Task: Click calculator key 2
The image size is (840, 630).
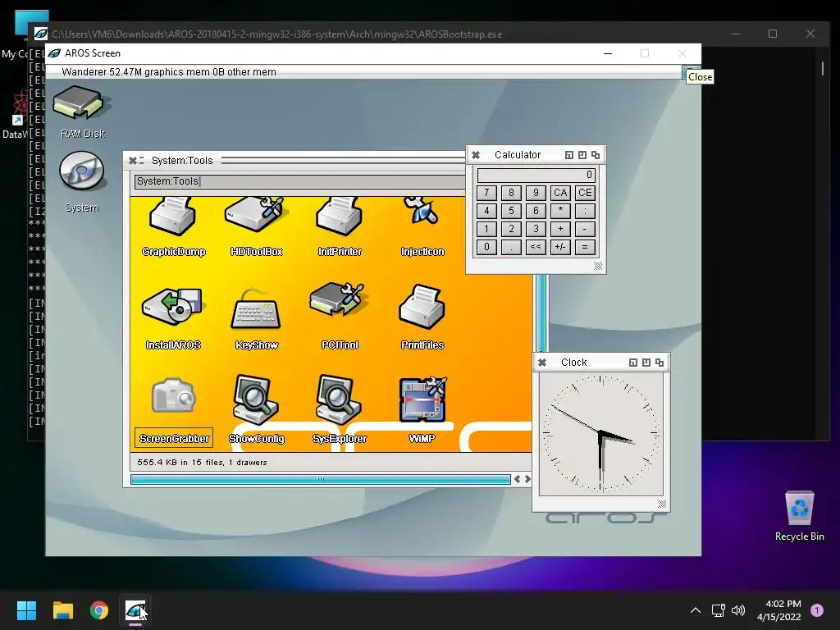Action: (x=511, y=230)
